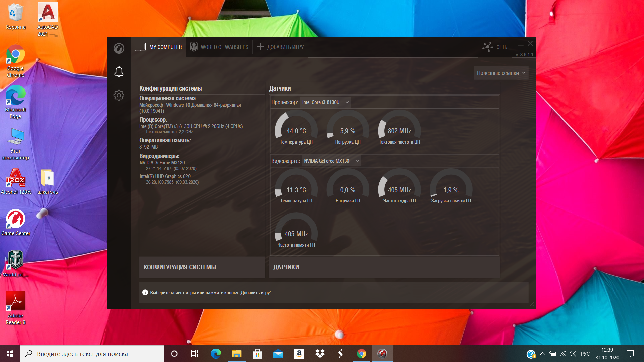Show hidden system tray icons
644x362 pixels.
pyautogui.click(x=543, y=354)
